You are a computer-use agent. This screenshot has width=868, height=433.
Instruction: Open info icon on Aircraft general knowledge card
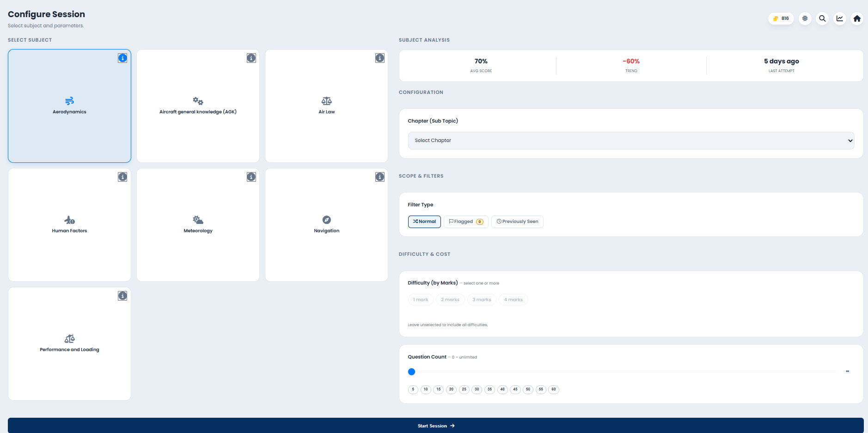[251, 58]
